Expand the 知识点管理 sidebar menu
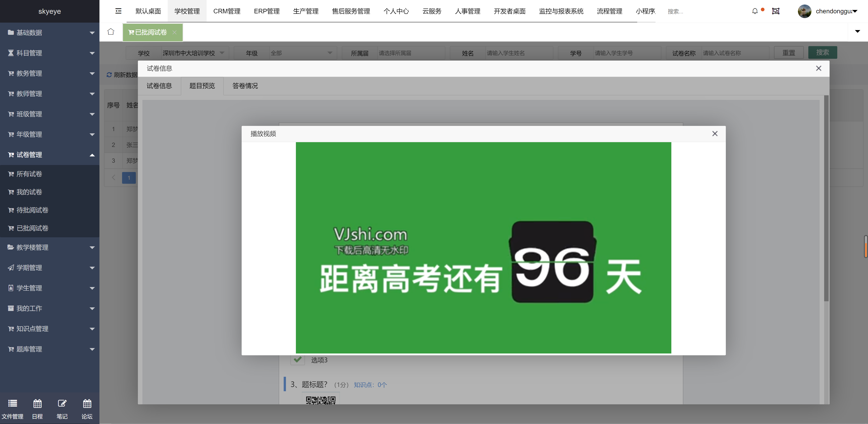Image resolution: width=868 pixels, height=424 pixels. pos(50,329)
